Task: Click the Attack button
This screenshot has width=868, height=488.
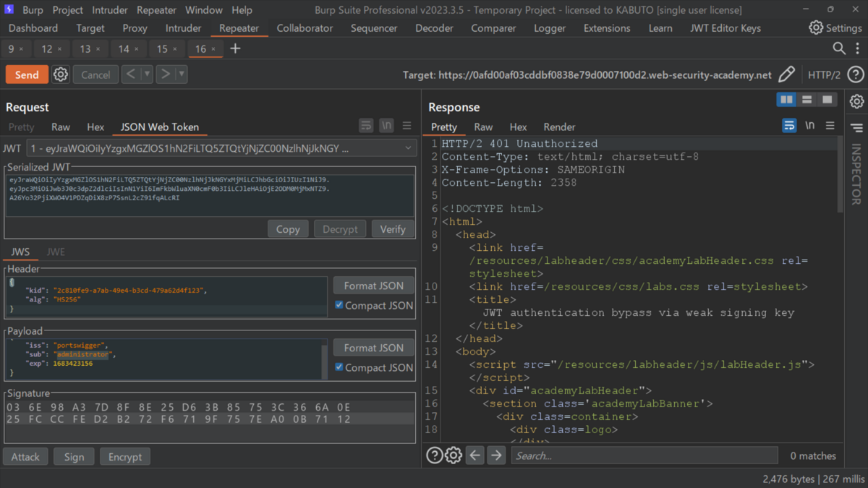Action: click(25, 457)
